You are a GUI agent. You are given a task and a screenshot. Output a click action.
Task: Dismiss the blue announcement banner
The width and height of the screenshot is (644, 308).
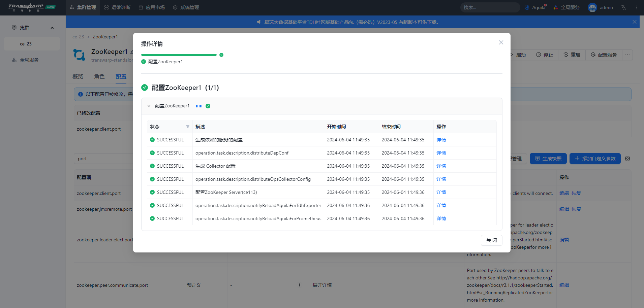point(635,22)
